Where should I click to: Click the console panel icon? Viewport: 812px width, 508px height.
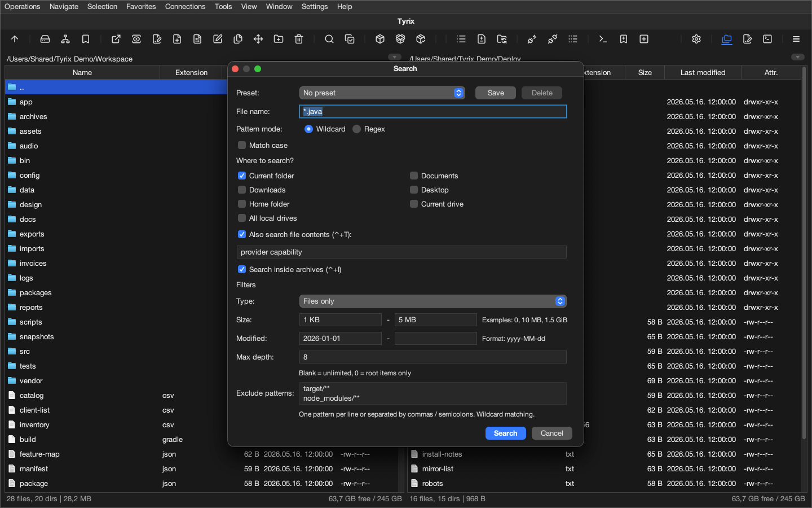click(767, 39)
